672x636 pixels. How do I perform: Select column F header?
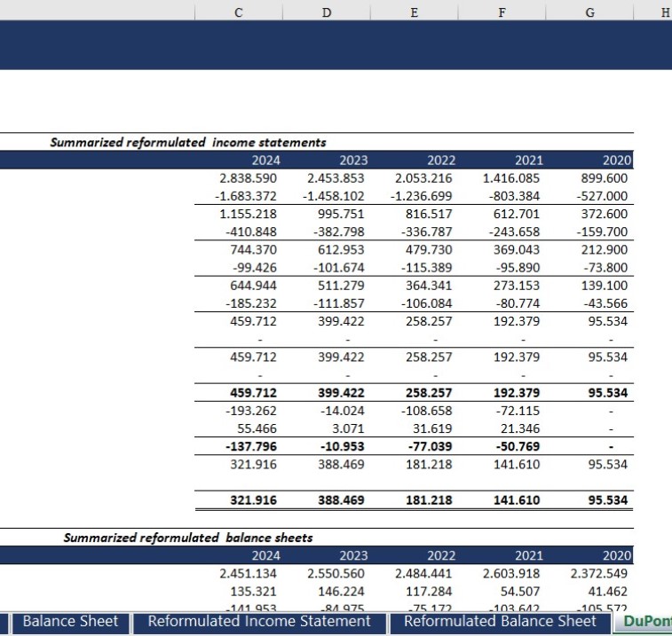pyautogui.click(x=502, y=12)
